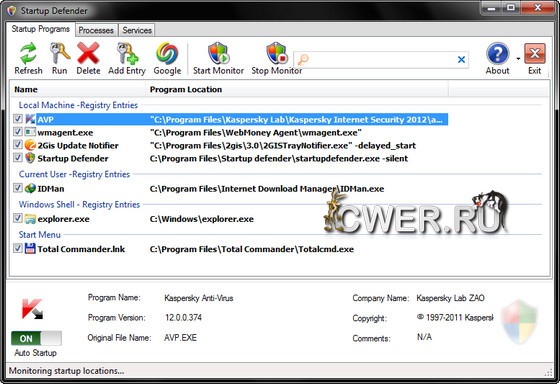Click the AVP.EXE original file name
The image size is (560, 384).
click(x=180, y=338)
